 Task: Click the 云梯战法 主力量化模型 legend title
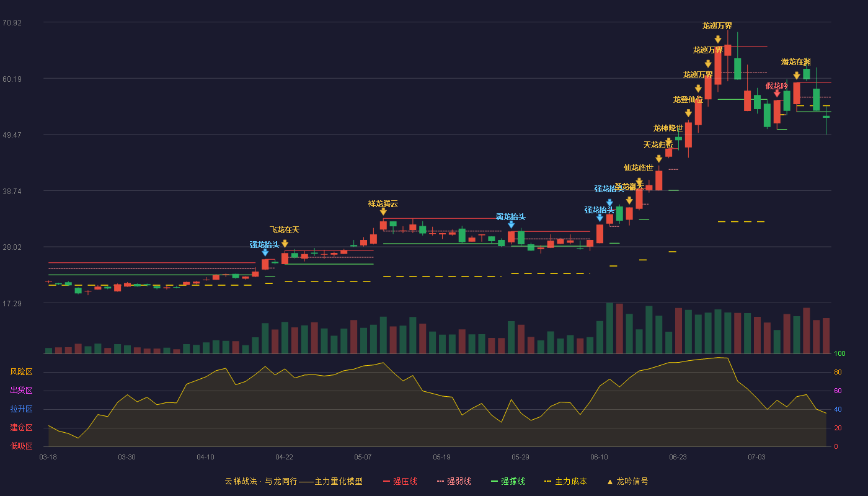click(x=293, y=481)
